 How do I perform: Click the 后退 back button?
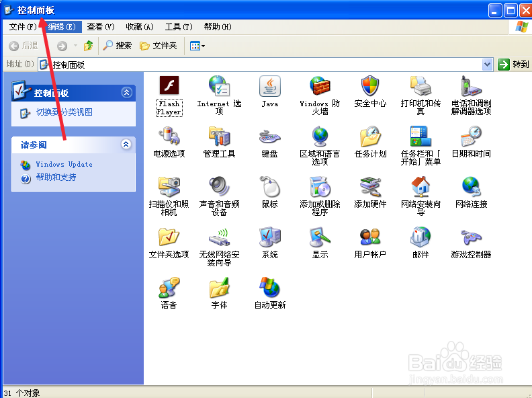coord(24,46)
